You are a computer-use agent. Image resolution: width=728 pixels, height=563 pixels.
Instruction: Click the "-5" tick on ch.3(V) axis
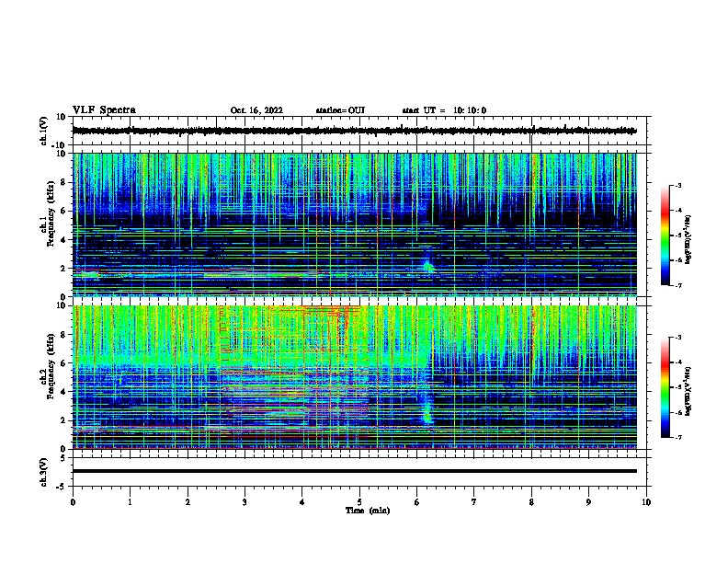pyautogui.click(x=63, y=487)
